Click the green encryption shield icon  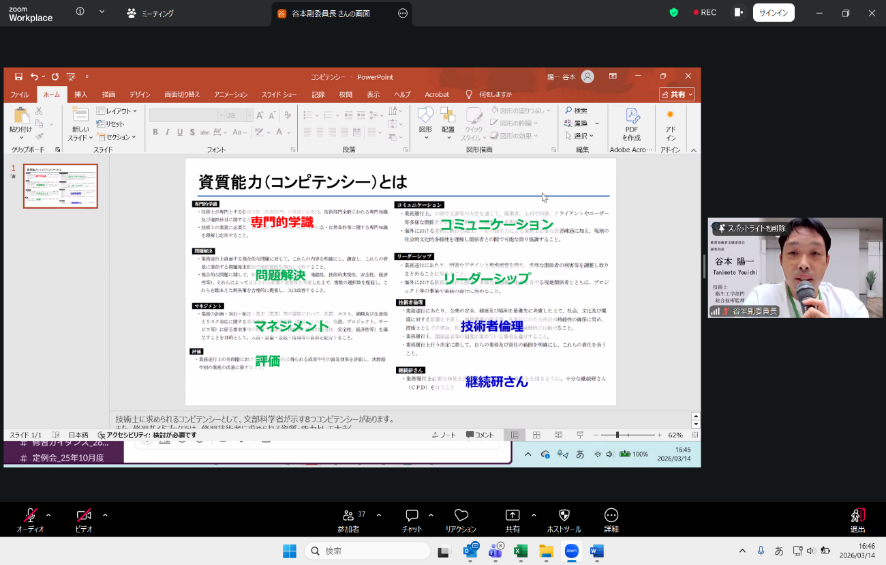673,13
